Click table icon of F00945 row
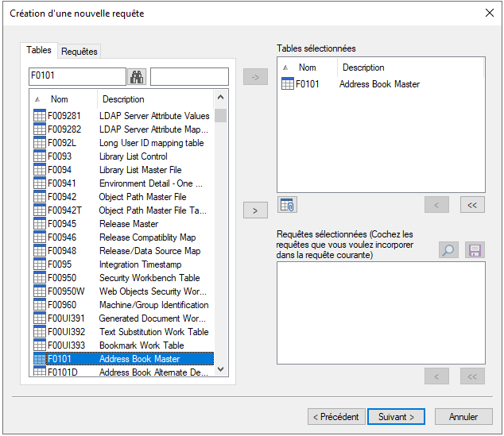Viewport: 504px width, 436px height. click(x=40, y=223)
